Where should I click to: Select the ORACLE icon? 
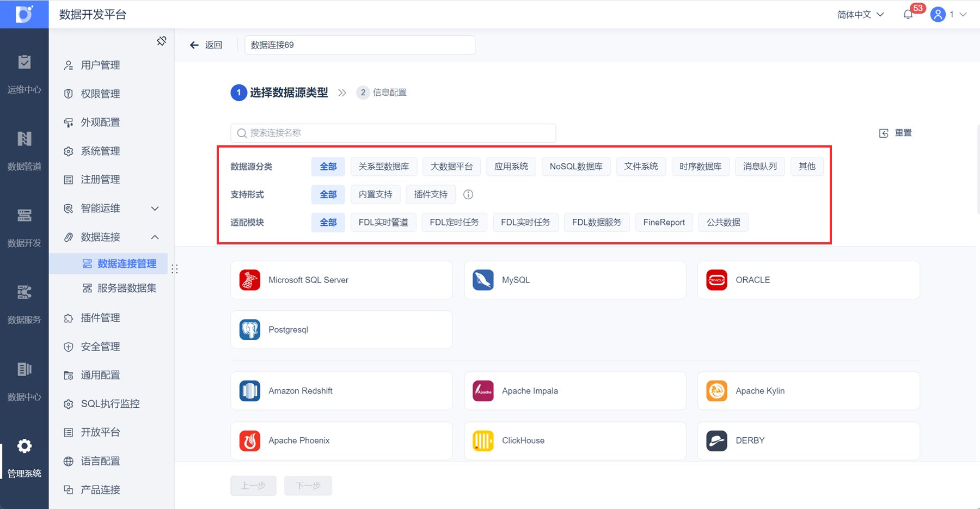(717, 280)
